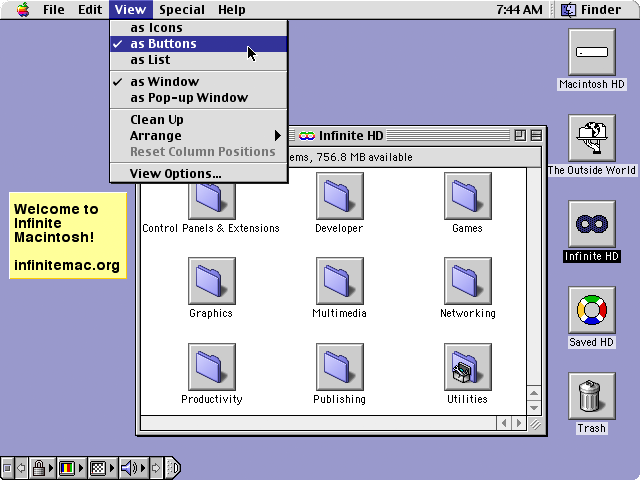Choose the as List view option
Screen dimensions: 640x480
150,60
